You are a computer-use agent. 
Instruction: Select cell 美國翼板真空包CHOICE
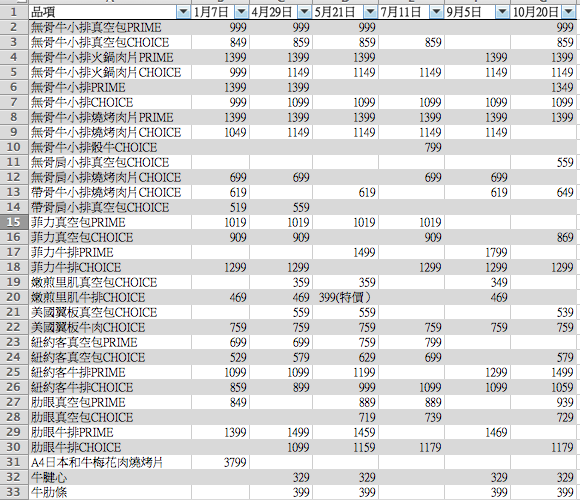pyautogui.click(x=110, y=312)
